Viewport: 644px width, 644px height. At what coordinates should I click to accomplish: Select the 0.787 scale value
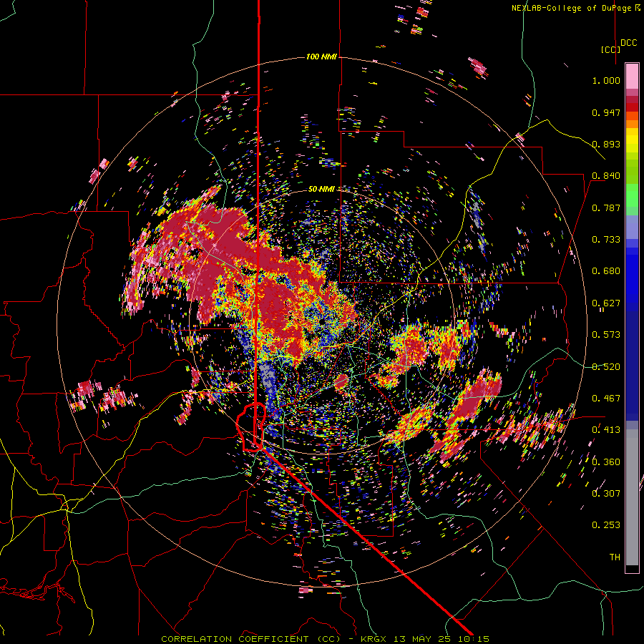click(606, 208)
